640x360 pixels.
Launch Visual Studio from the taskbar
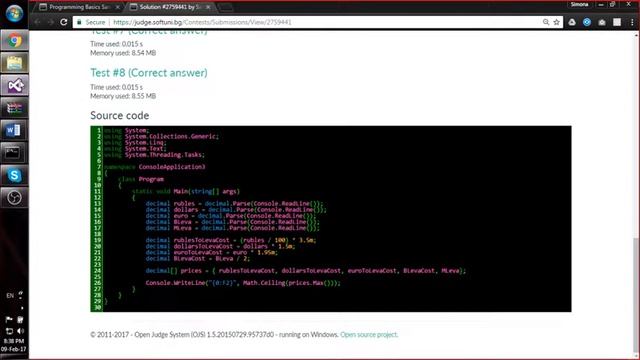(14, 85)
